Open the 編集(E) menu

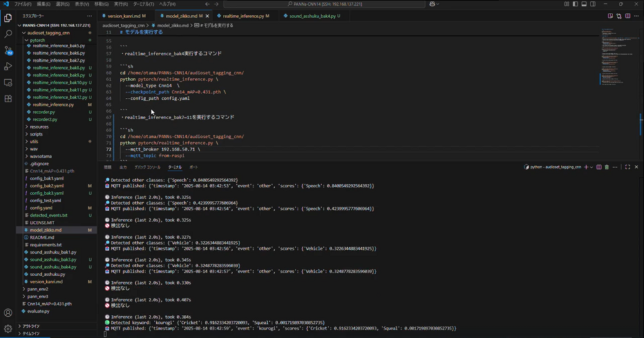(x=44, y=4)
